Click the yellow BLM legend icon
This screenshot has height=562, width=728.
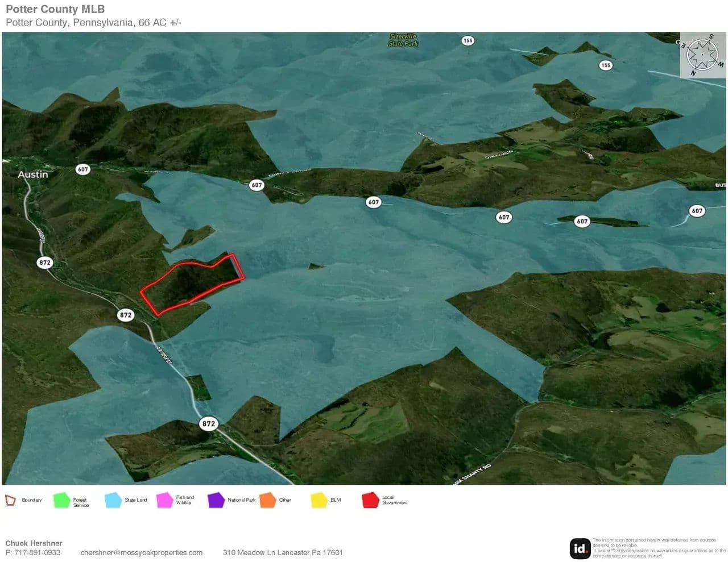click(319, 500)
